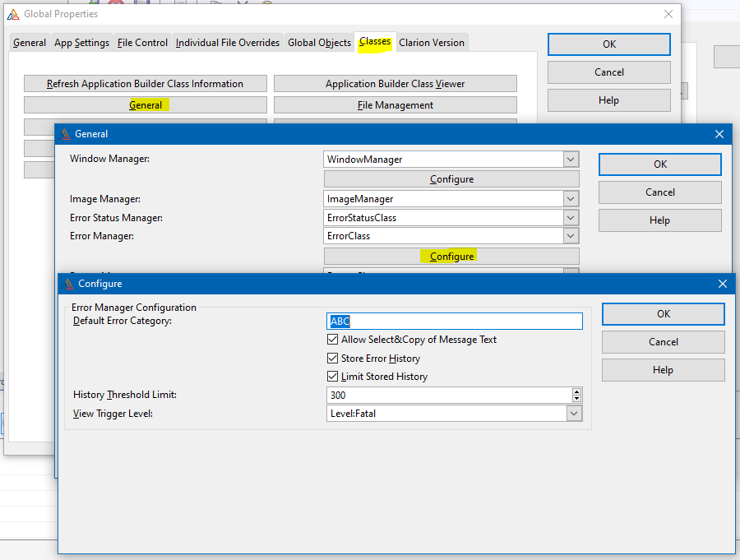Close the Configure dialog with X
This screenshot has height=560, width=740.
coord(723,284)
